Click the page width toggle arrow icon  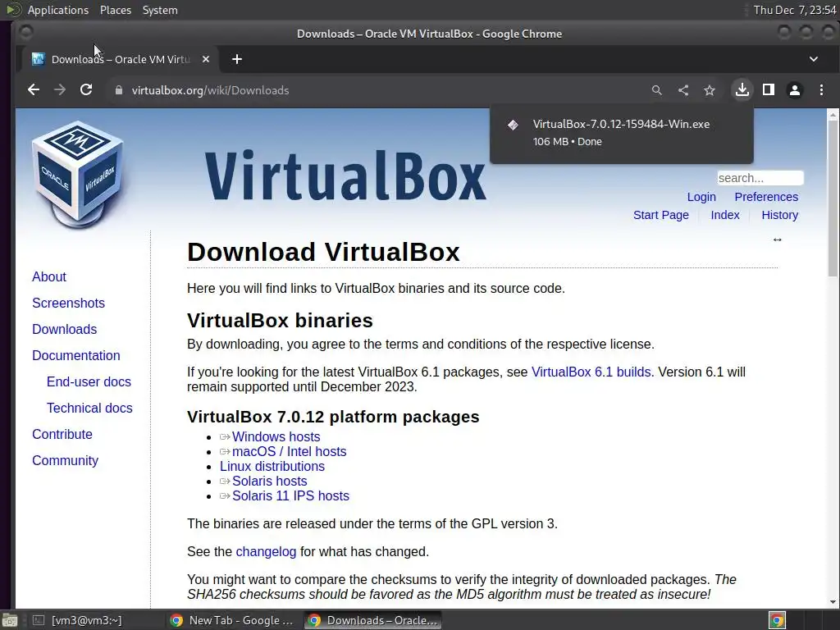[777, 240]
